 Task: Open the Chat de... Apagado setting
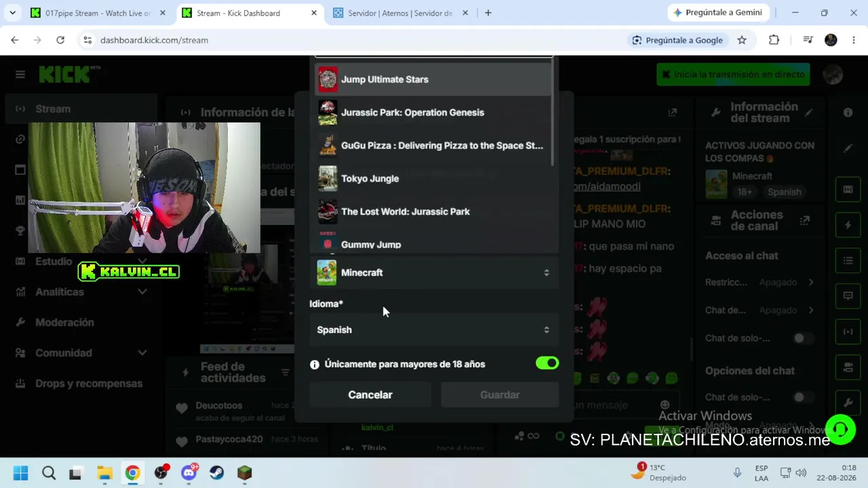point(759,310)
